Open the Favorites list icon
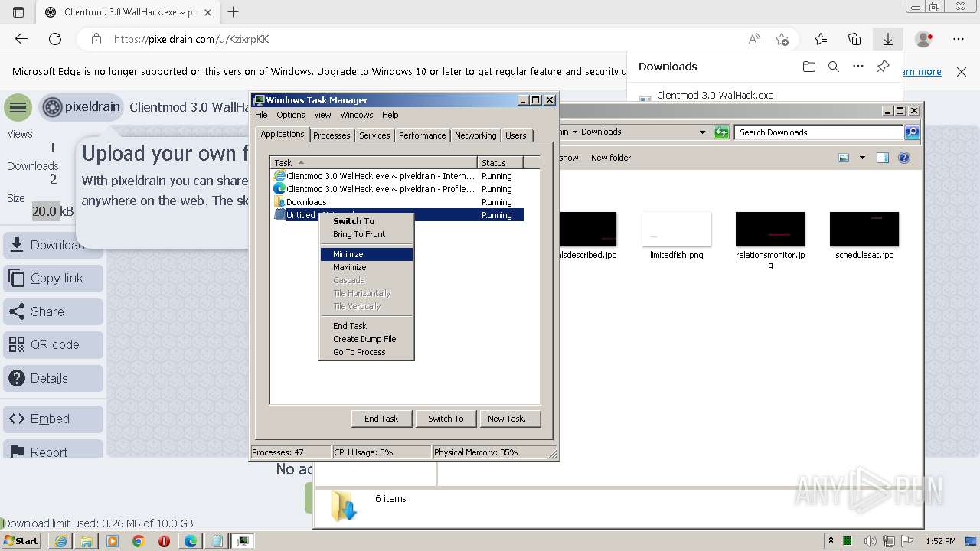The image size is (980, 551). click(x=821, y=39)
